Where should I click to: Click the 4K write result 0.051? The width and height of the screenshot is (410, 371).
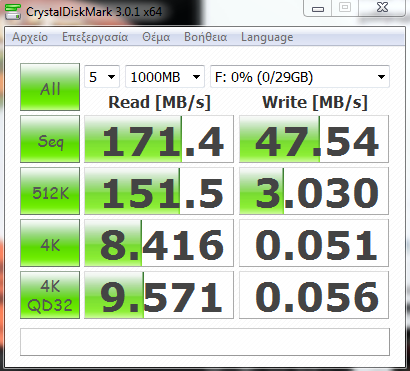click(314, 243)
